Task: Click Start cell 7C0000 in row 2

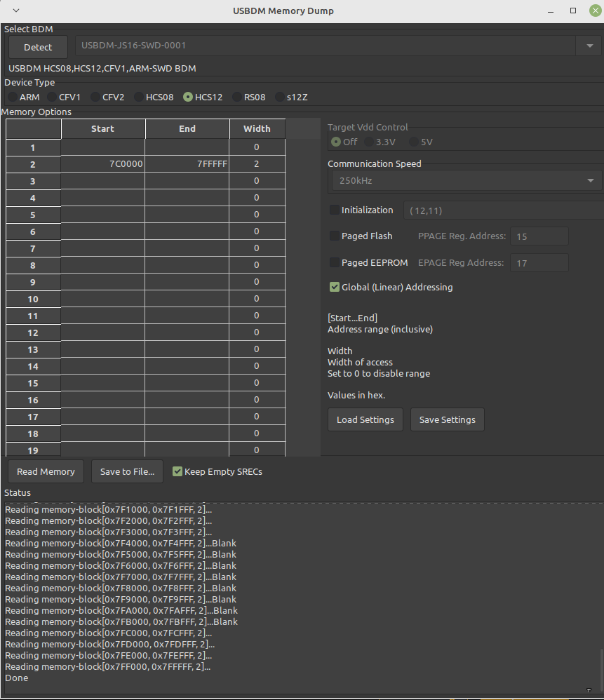Action: (102, 164)
